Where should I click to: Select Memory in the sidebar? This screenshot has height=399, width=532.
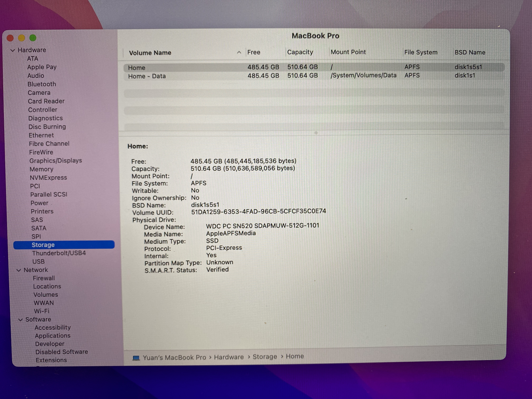pyautogui.click(x=41, y=169)
